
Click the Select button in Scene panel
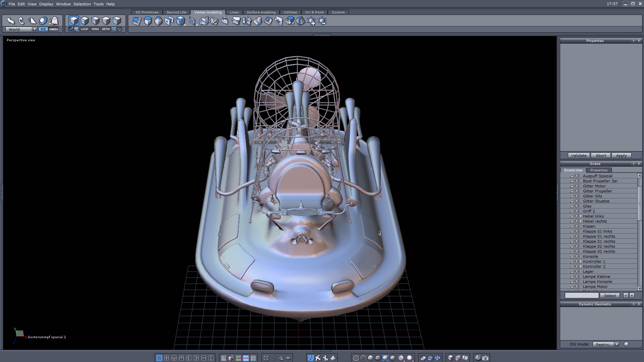point(609,295)
